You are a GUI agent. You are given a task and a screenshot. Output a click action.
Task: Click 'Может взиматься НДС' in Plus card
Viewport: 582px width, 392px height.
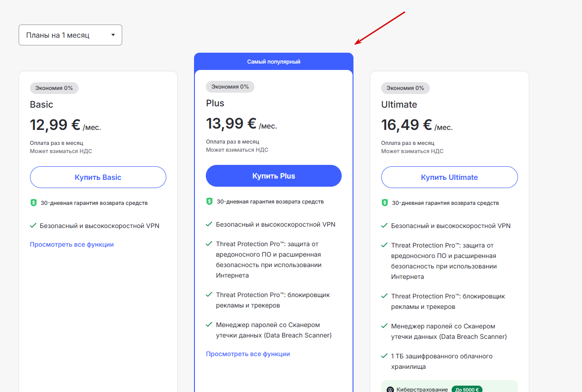click(x=237, y=150)
